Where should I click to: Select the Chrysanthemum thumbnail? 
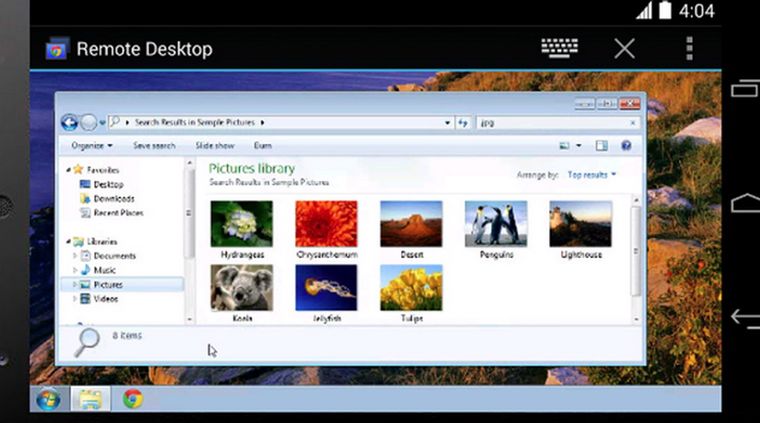click(326, 224)
